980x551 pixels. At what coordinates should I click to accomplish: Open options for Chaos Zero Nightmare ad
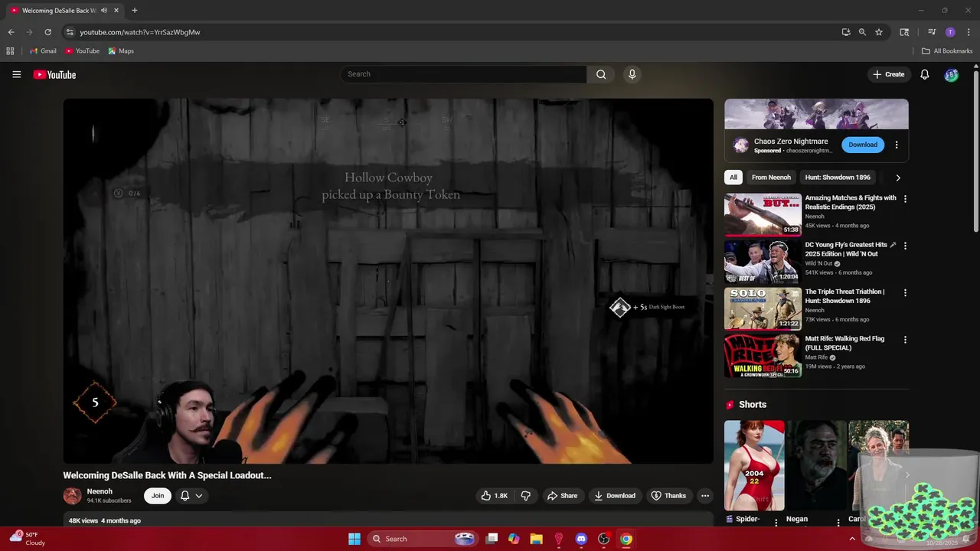pyautogui.click(x=897, y=145)
